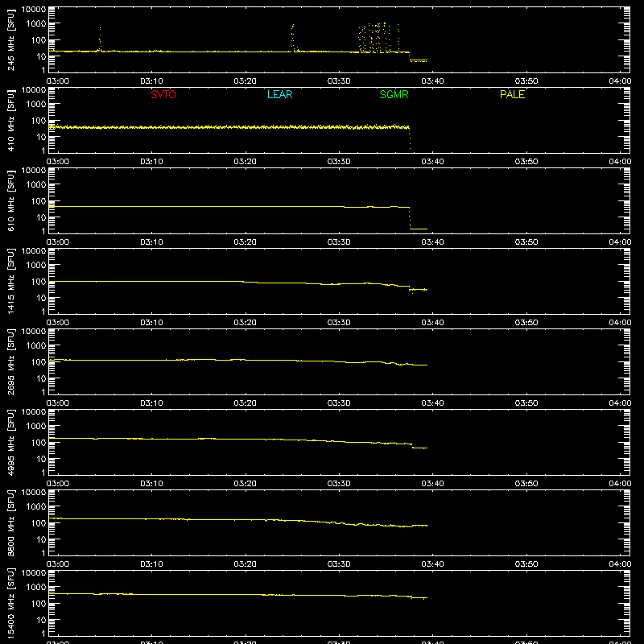Click the 03:20 tick label under the 410 MHz plot
Screen dimensions: 644x644
(x=246, y=162)
